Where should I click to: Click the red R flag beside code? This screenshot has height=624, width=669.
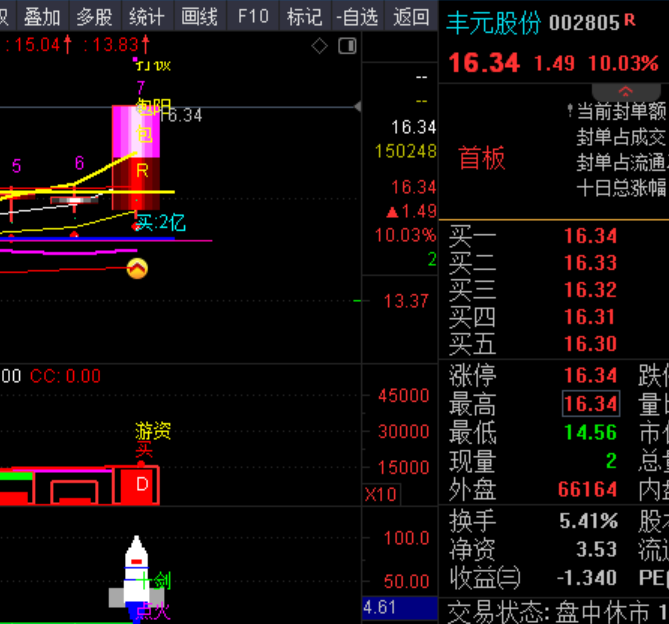click(x=630, y=19)
